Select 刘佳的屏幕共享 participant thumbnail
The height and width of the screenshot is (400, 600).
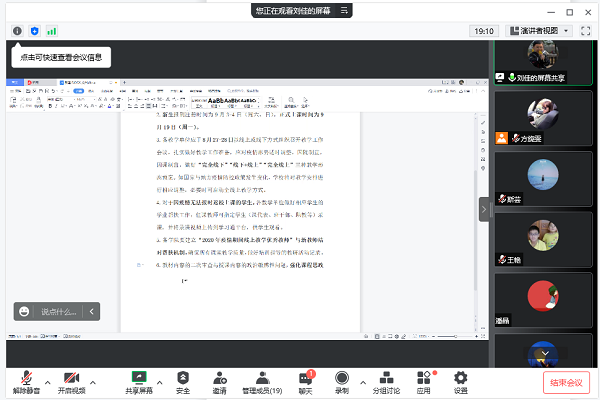[x=543, y=63]
